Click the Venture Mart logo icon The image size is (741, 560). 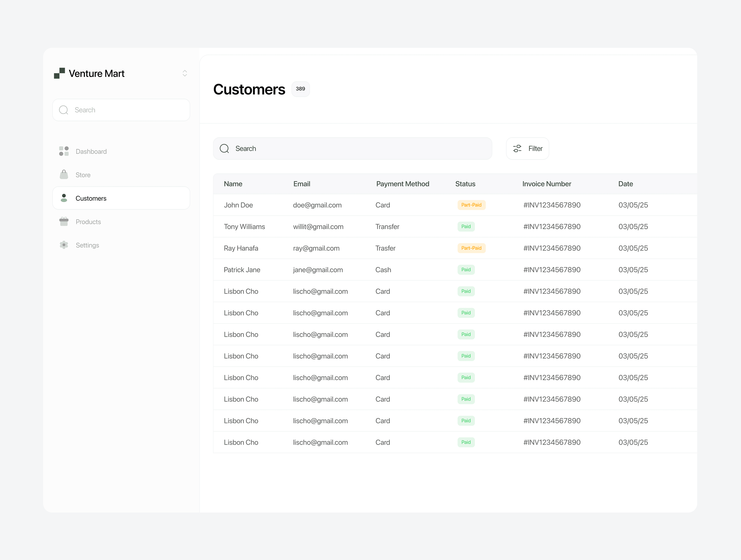(59, 73)
